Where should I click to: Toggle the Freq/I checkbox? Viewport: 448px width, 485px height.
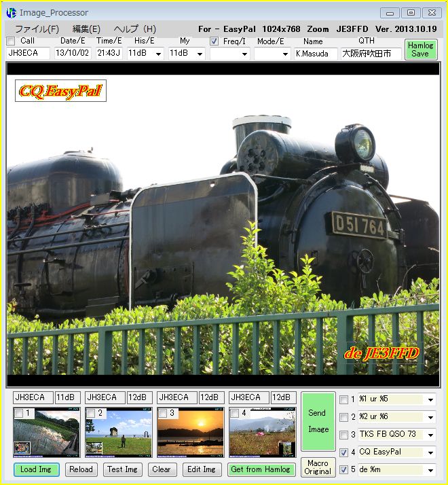[x=214, y=41]
